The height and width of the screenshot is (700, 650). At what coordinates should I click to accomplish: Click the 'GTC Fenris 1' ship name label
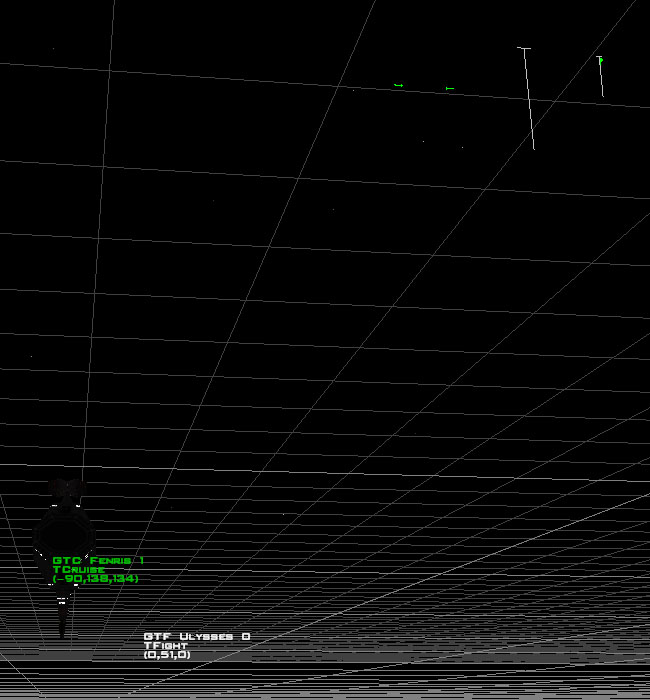pos(98,561)
